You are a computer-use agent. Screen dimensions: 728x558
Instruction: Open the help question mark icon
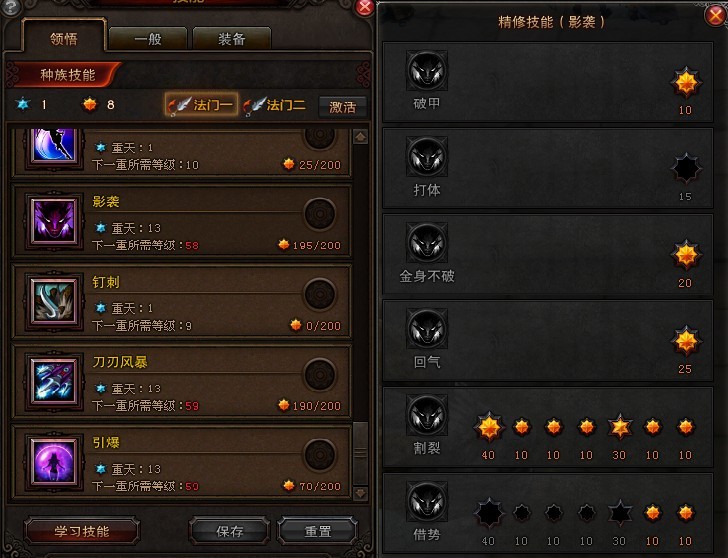[x=11, y=6]
